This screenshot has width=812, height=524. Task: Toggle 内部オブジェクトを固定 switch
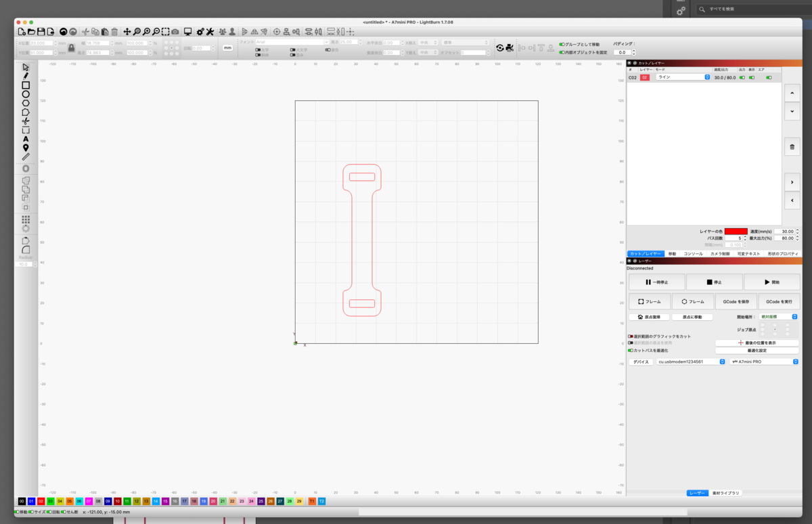(562, 52)
